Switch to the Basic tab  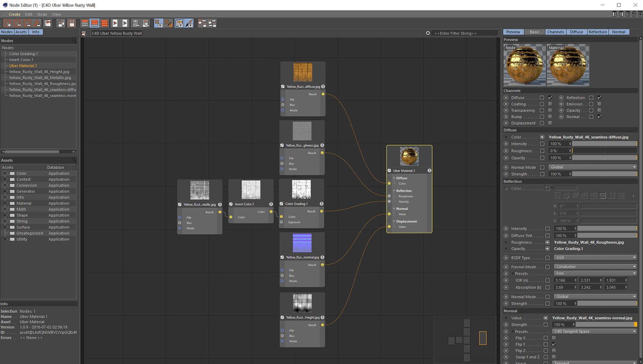[x=534, y=32]
